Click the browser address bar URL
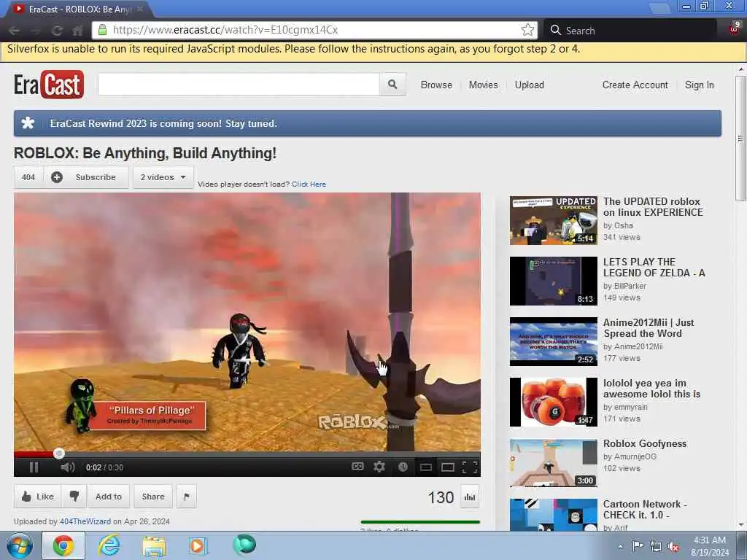Screen dimensions: 747x560 pyautogui.click(x=225, y=30)
